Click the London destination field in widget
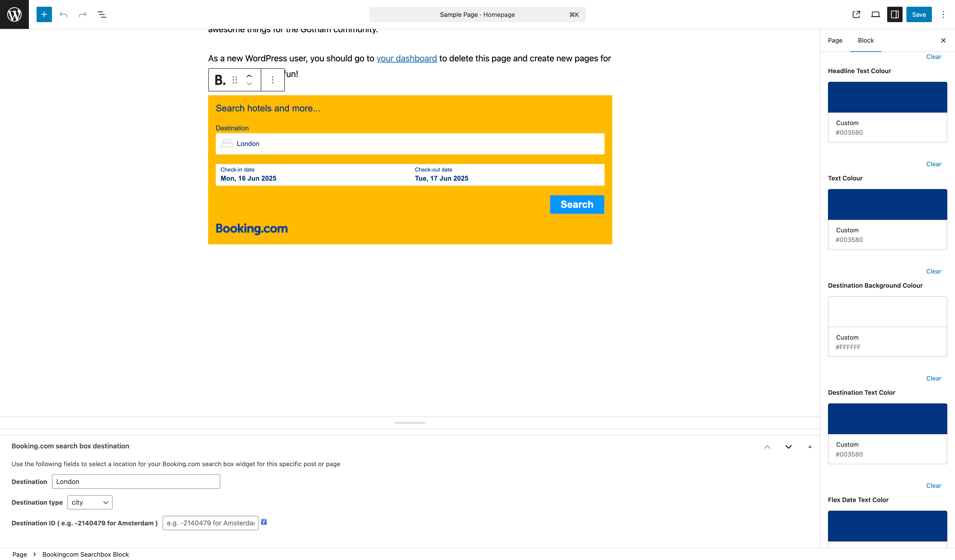This screenshot has width=955, height=560. [x=410, y=144]
